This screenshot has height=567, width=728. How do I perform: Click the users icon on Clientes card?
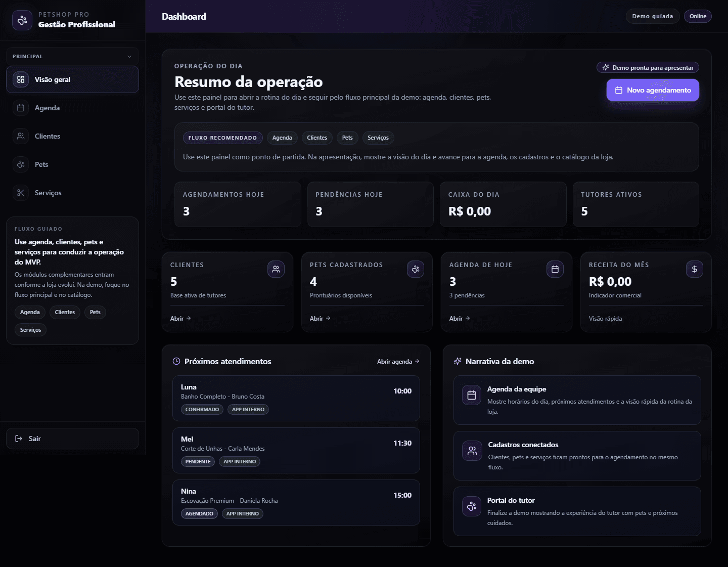(276, 269)
